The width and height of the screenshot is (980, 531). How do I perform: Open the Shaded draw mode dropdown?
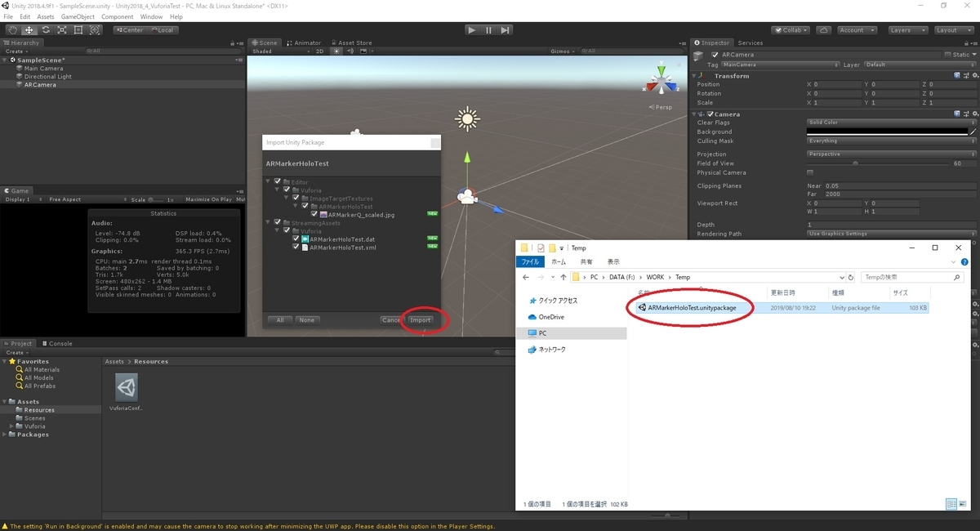pyautogui.click(x=280, y=51)
